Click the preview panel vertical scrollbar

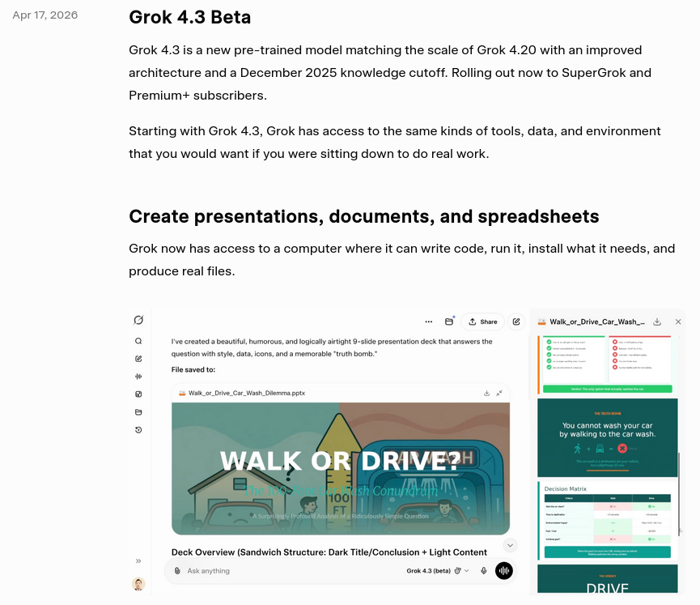pyautogui.click(x=679, y=494)
